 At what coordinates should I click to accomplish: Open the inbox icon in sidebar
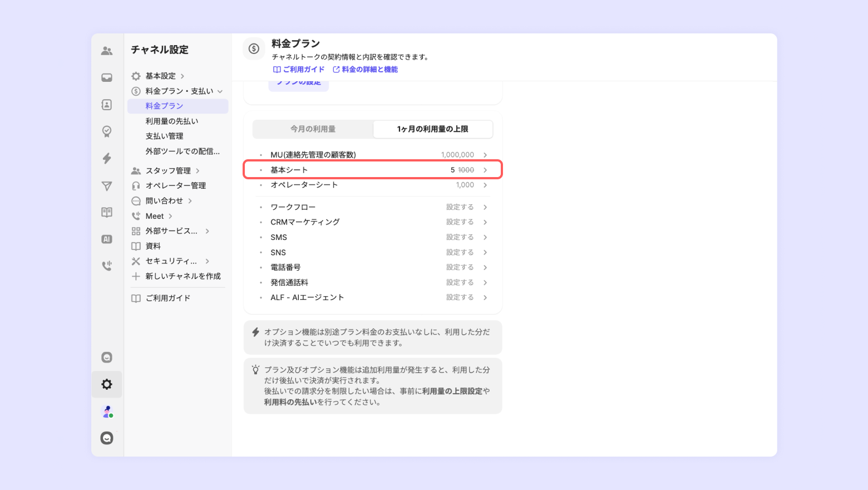click(107, 77)
